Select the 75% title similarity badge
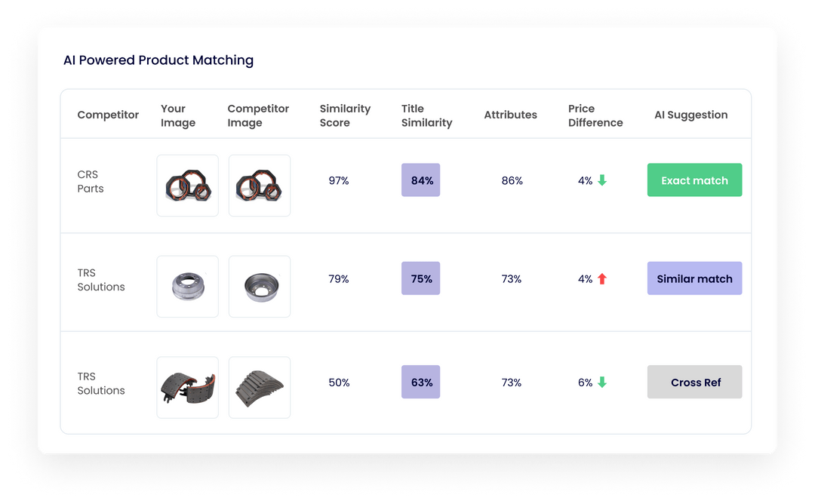Image resolution: width=815 pixels, height=504 pixels. [x=421, y=278]
